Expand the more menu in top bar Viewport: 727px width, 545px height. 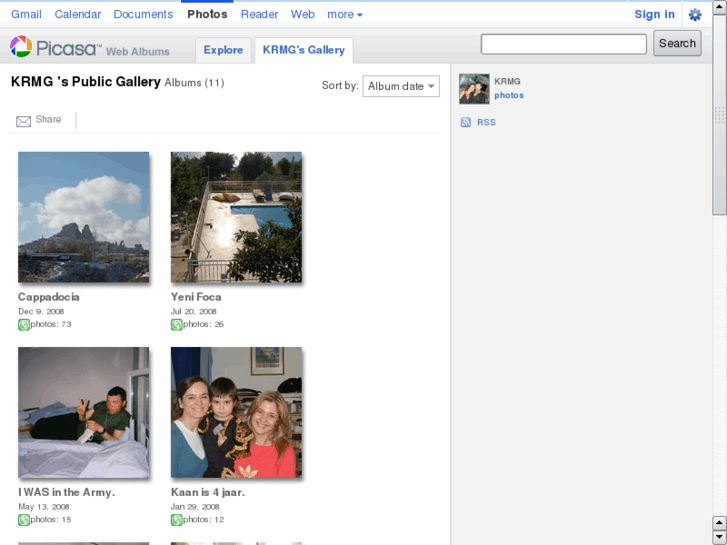coord(345,14)
